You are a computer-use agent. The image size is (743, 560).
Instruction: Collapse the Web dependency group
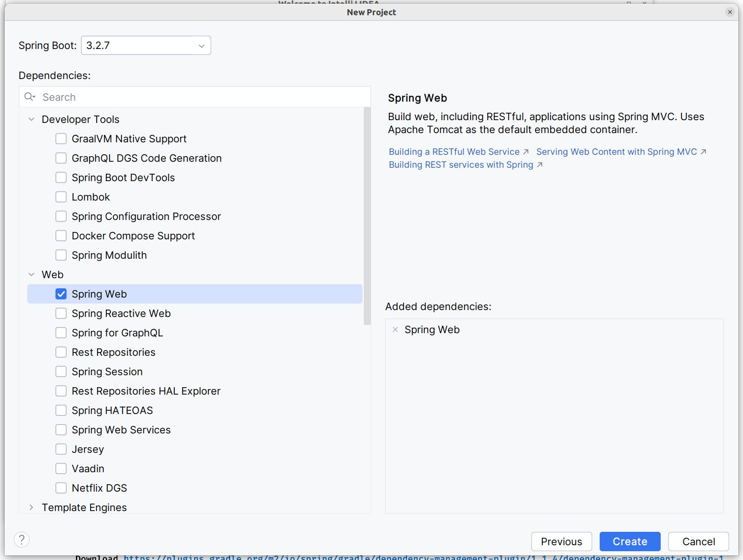(31, 274)
